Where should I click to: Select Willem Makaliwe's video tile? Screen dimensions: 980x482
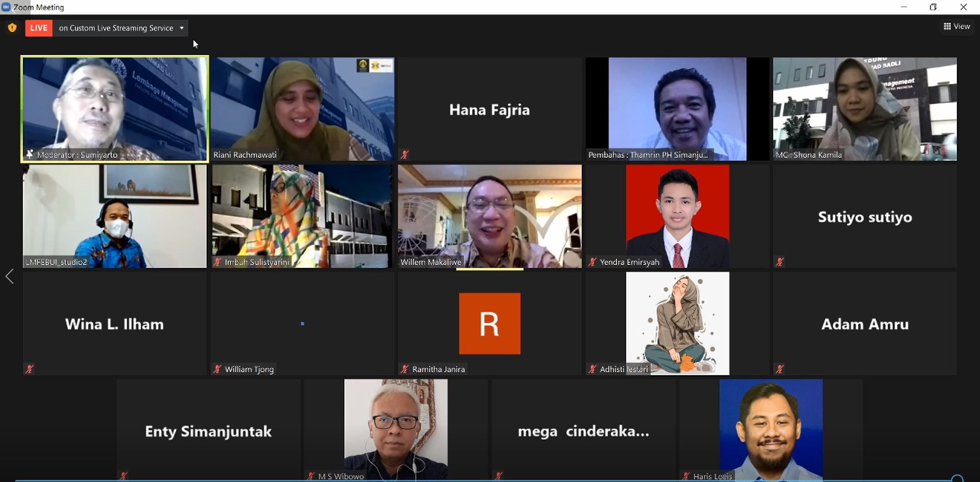tap(489, 216)
